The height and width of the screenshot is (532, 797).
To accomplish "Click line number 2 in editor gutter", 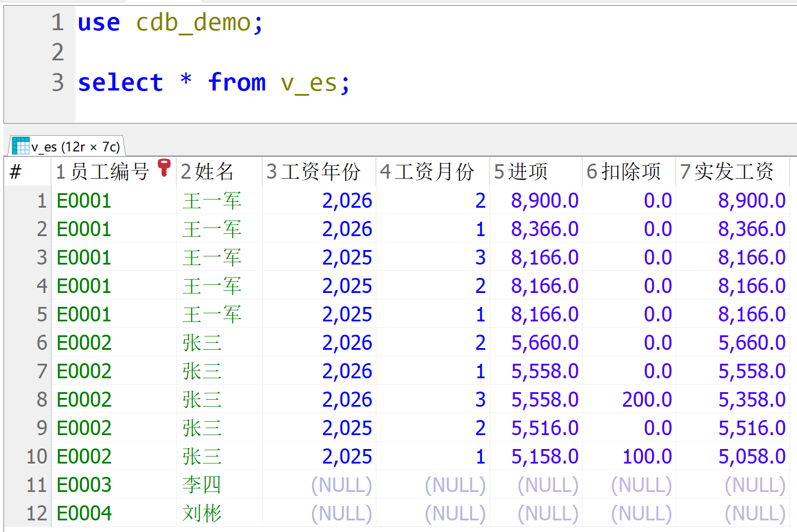I will coord(57,52).
